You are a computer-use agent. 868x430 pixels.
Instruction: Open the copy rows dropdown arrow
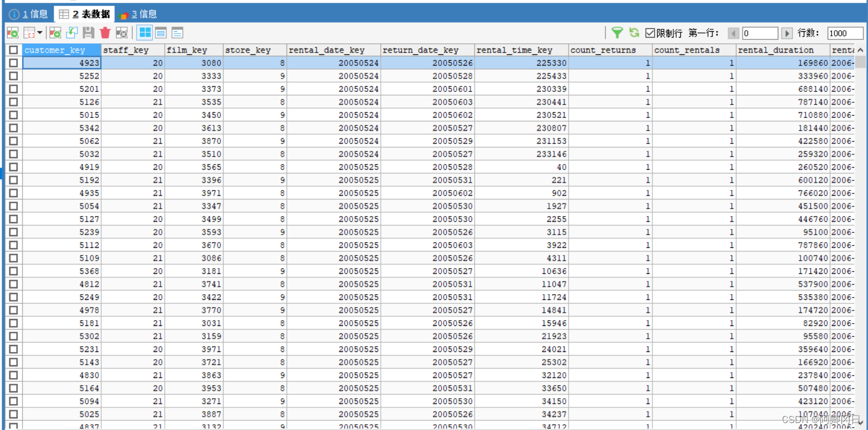click(39, 33)
